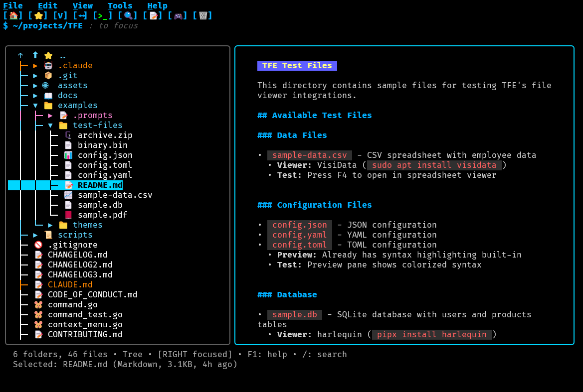
Task: Toggle the docs folder disclosure arrow
Action: pos(34,95)
